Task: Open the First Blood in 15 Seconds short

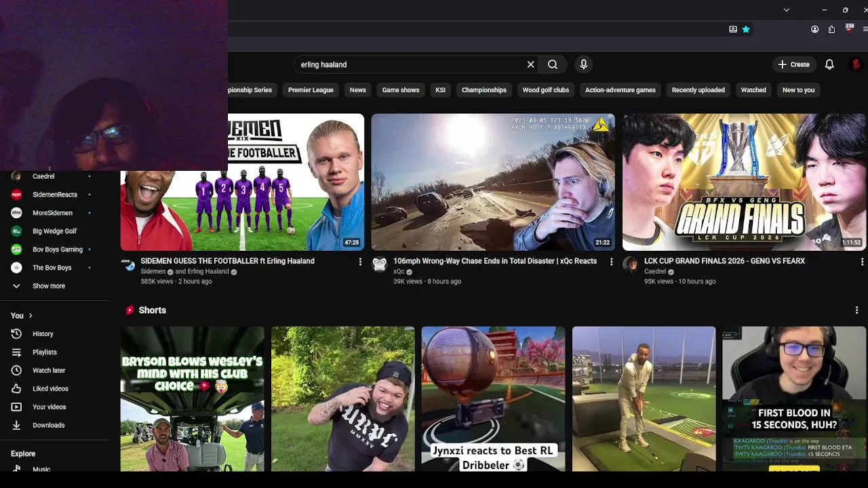Action: [794, 399]
